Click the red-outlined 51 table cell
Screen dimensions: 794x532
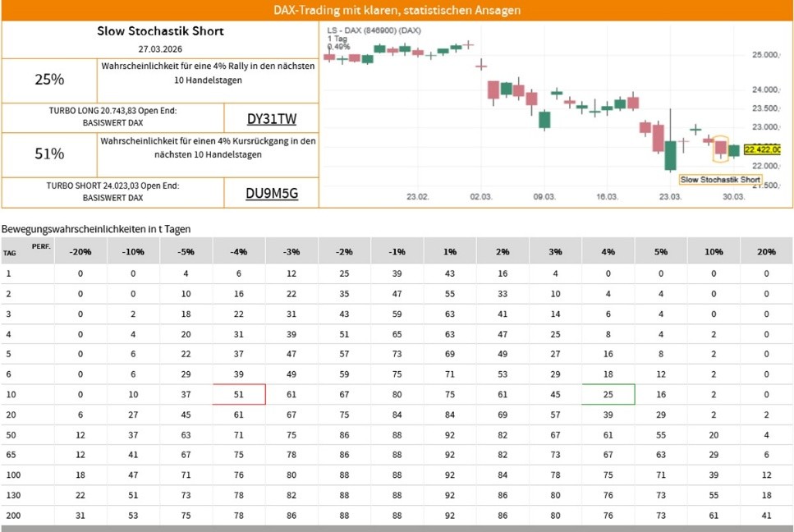click(239, 394)
